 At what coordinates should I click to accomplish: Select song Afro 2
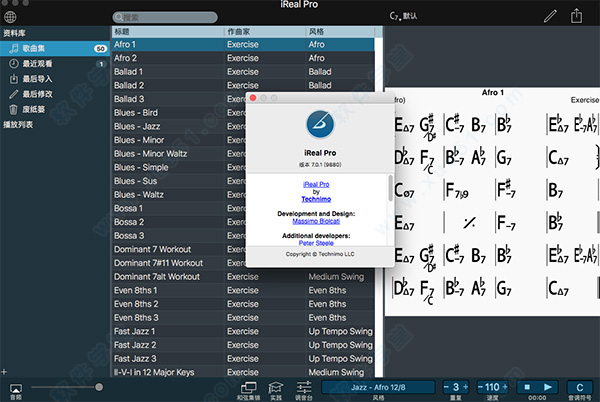pyautogui.click(x=243, y=58)
